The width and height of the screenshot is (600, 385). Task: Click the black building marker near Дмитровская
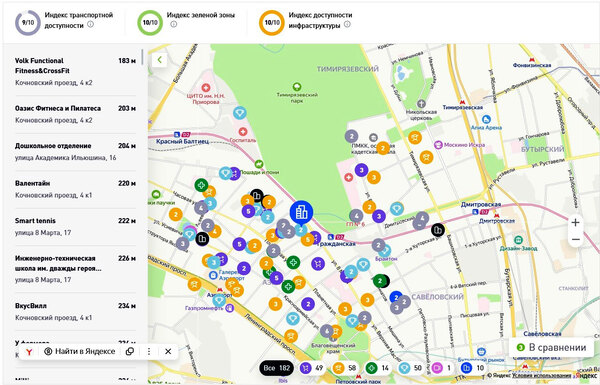437,230
